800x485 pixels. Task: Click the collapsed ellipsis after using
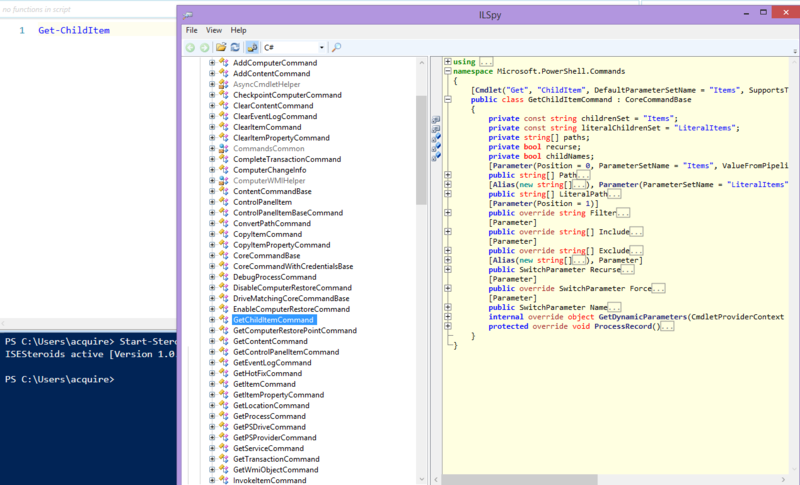[x=486, y=62]
